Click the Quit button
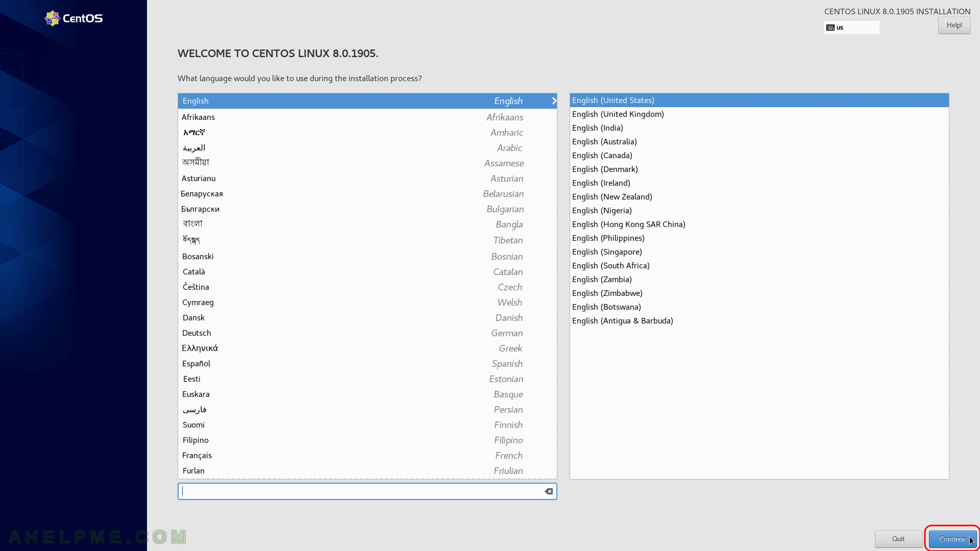 tap(898, 539)
